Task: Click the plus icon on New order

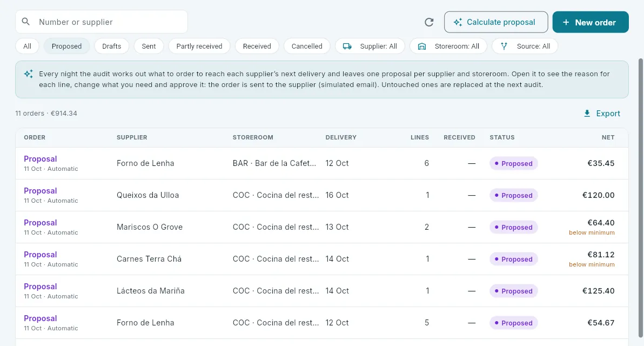Action: tap(566, 22)
